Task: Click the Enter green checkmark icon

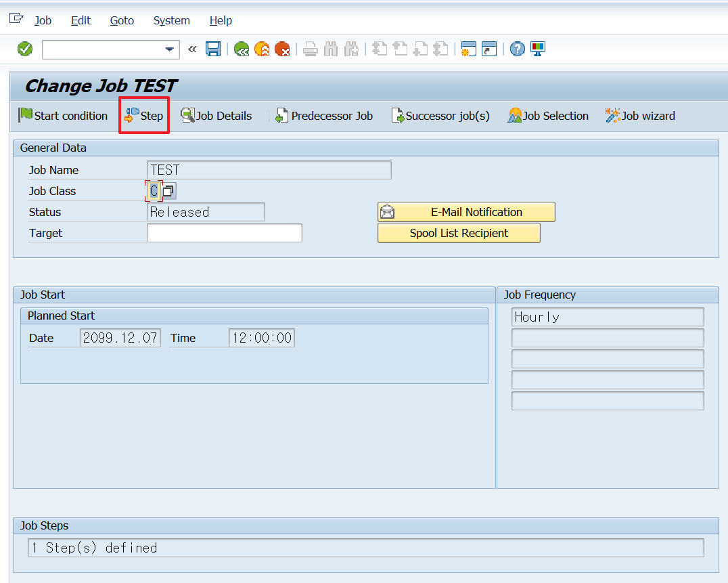Action: 24,49
